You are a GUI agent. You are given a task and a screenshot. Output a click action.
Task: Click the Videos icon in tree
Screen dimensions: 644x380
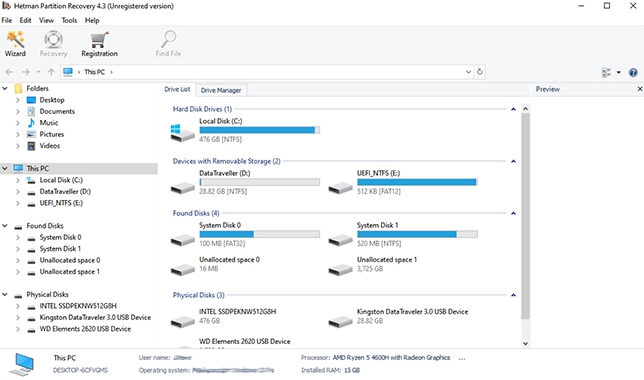pos(31,146)
